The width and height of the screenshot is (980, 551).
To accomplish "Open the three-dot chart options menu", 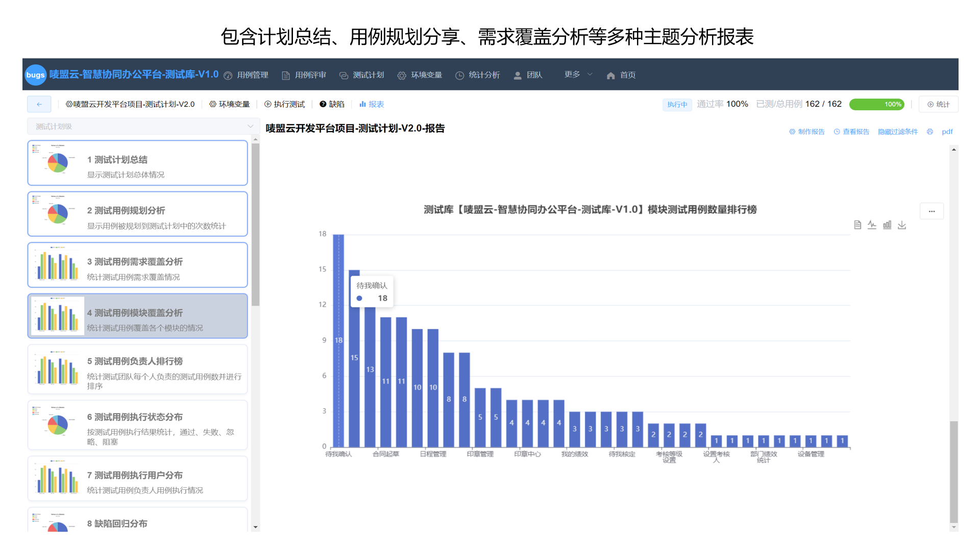I will (x=932, y=211).
